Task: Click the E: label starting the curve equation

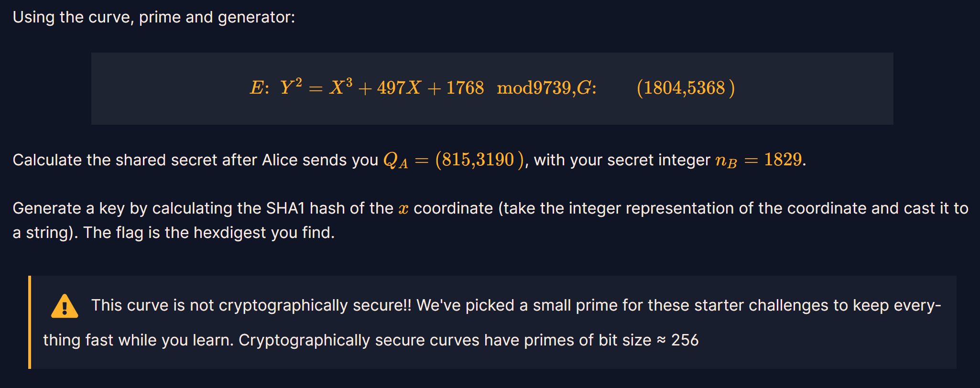Action: point(259,88)
